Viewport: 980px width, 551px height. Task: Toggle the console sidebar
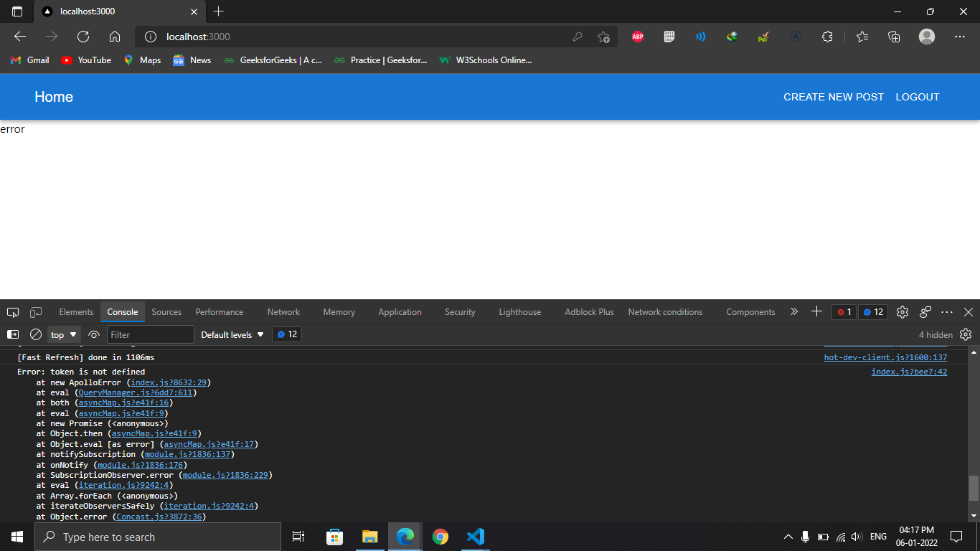[13, 334]
